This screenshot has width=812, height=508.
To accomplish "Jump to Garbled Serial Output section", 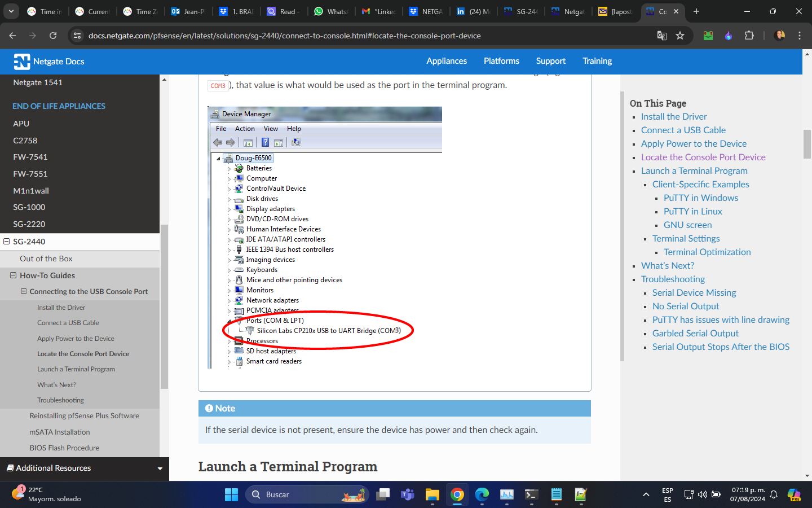I will coord(695,333).
